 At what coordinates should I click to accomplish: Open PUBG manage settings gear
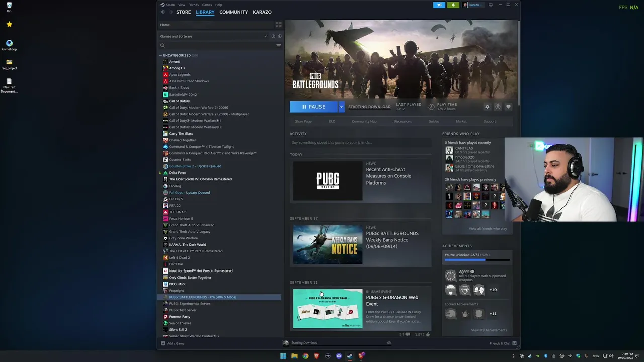pos(487,107)
